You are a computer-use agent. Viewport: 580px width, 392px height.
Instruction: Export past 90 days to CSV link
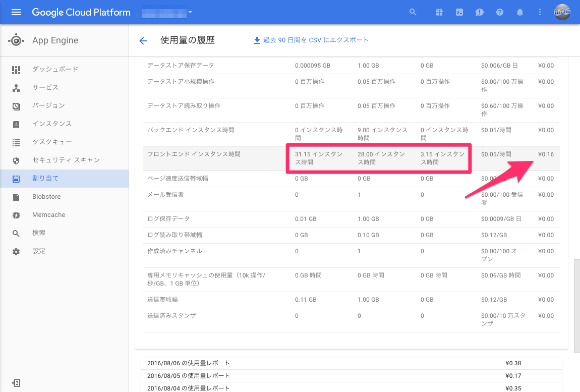316,40
